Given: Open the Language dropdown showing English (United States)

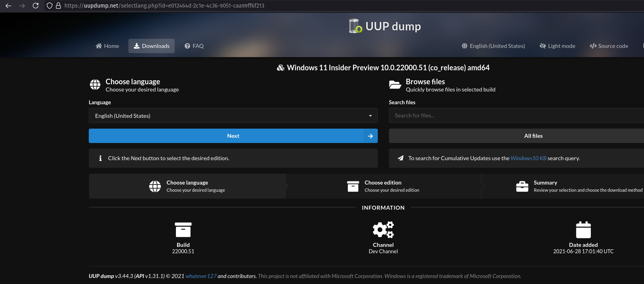Looking at the screenshot, I should point(233,116).
